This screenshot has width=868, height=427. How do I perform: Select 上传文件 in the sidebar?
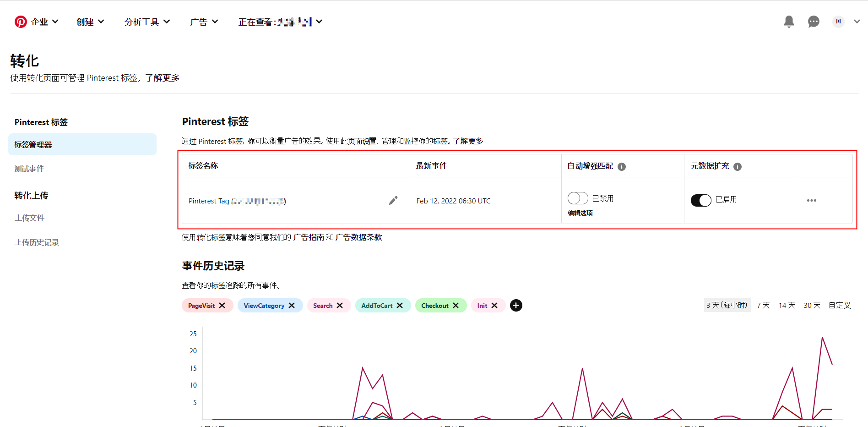click(x=29, y=218)
